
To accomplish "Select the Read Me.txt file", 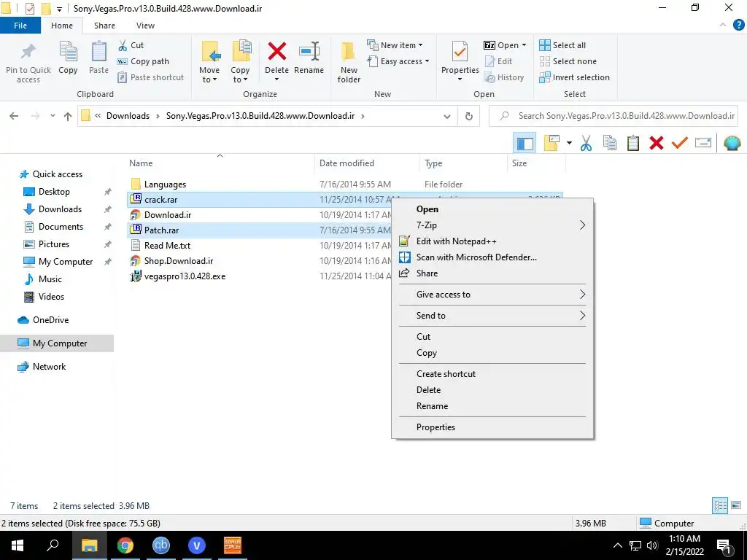I will (167, 245).
